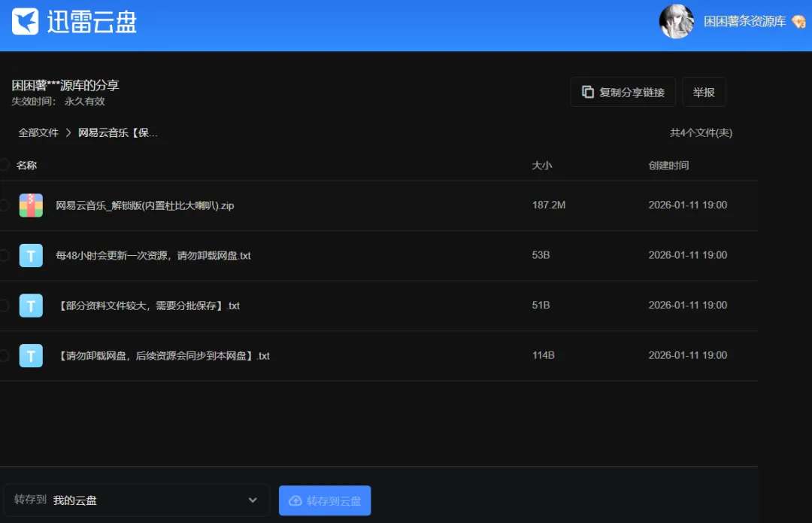This screenshot has height=523, width=812.
Task: Open the 迅雷云盘 home title
Action: pos(92,22)
